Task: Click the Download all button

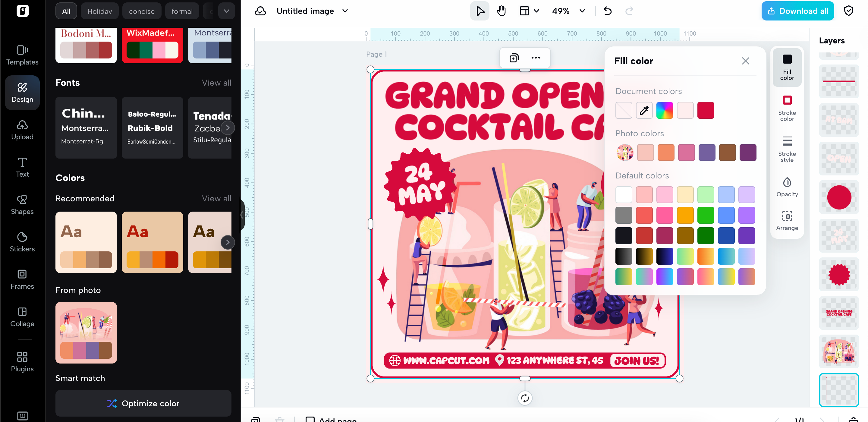Action: (x=797, y=11)
